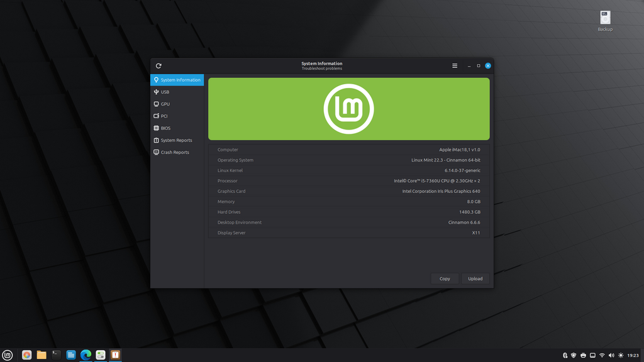Screen dimensions: 644x362
Task: Open the Bluetooth tray icon
Action: 565,356
